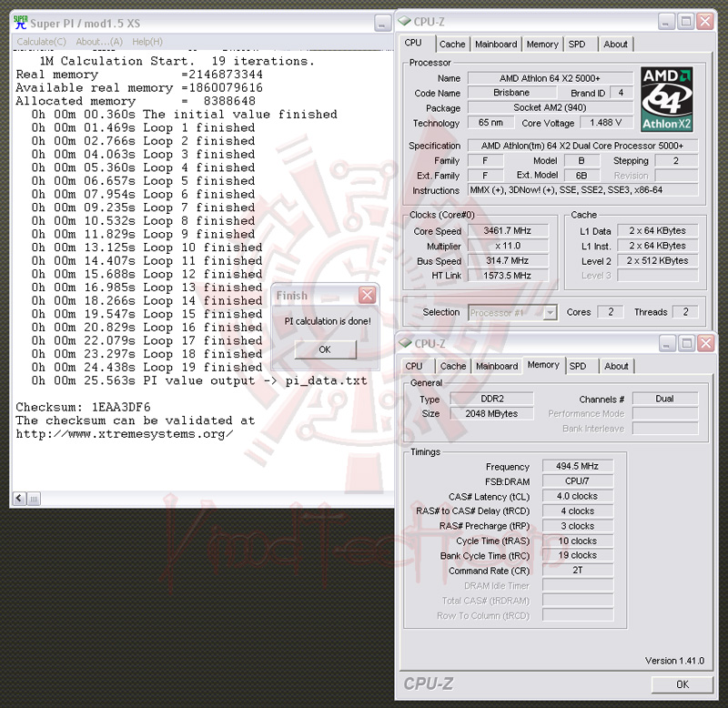The height and width of the screenshot is (708, 728).
Task: Click the Specification field in CPU-Z
Action: tap(582, 146)
